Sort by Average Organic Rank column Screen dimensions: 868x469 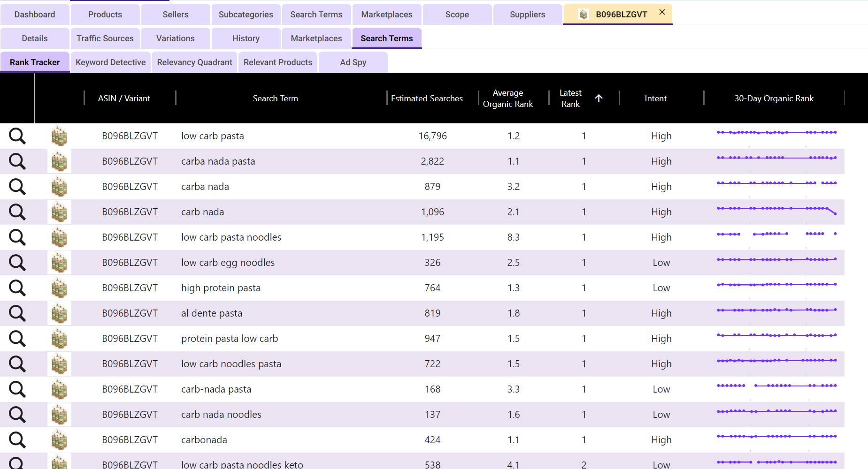[x=508, y=98]
